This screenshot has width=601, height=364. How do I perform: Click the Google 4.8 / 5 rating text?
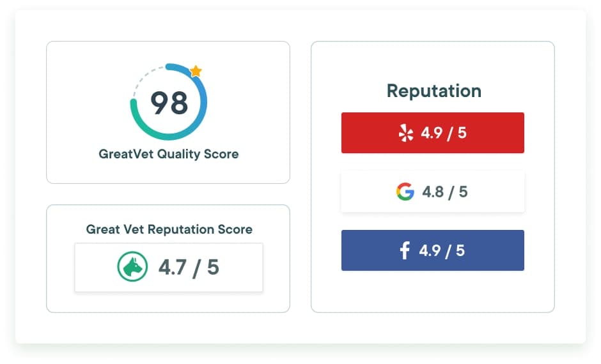click(x=445, y=192)
